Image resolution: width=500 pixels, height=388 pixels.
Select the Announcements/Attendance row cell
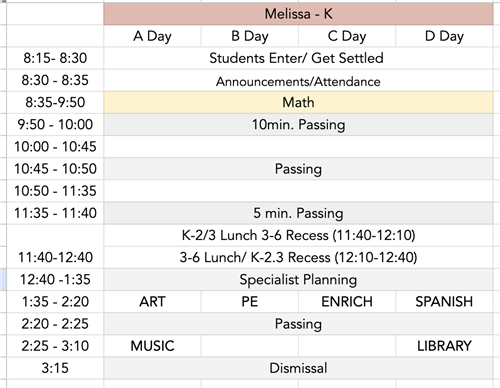[x=298, y=80]
